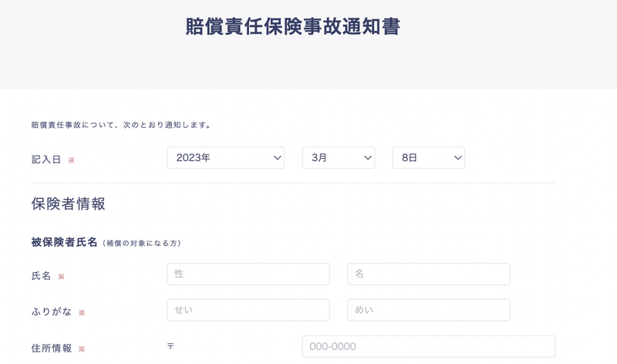Click the 記入日 field label
Viewport: 617px width, 364px height.
point(46,160)
